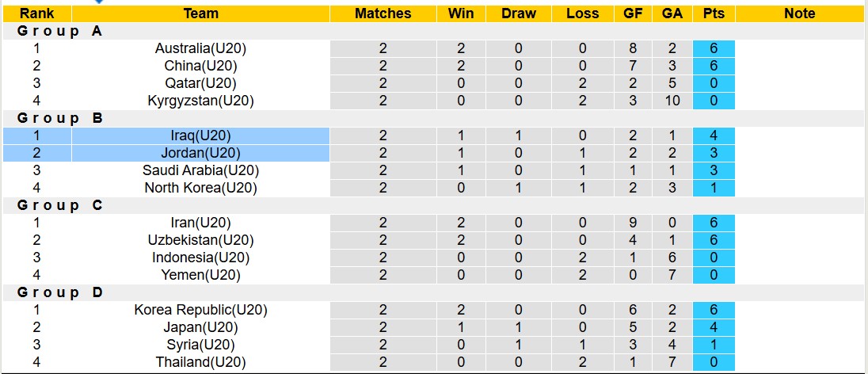Click Korea Republic(U20) team name

tap(200, 310)
